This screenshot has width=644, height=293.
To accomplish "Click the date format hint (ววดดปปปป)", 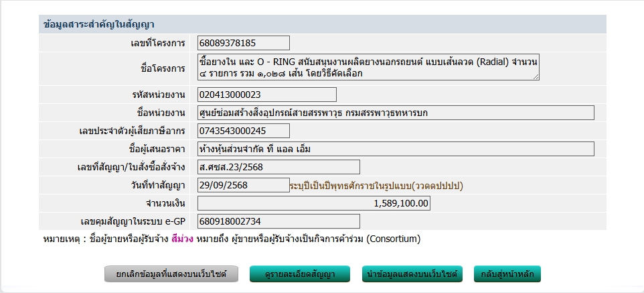I will pos(376,185).
